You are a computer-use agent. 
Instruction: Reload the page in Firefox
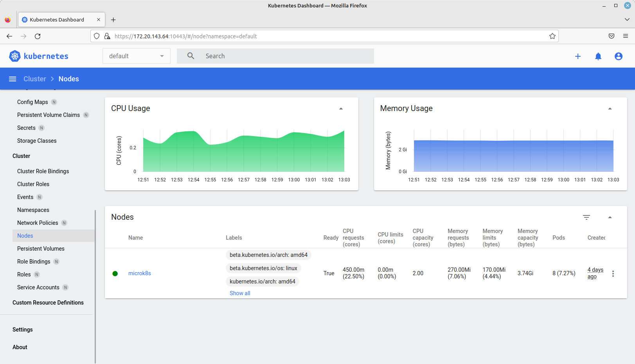pos(38,36)
